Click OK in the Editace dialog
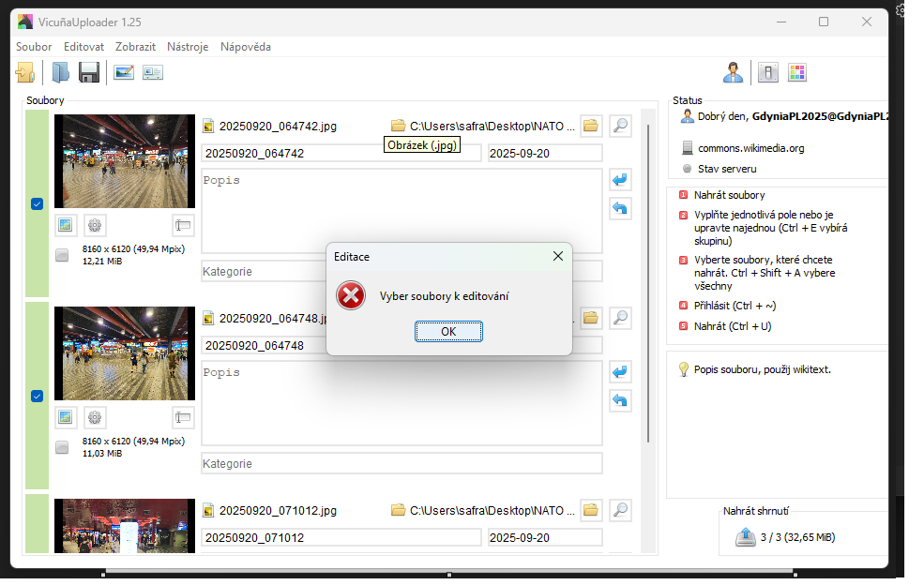 click(x=448, y=331)
